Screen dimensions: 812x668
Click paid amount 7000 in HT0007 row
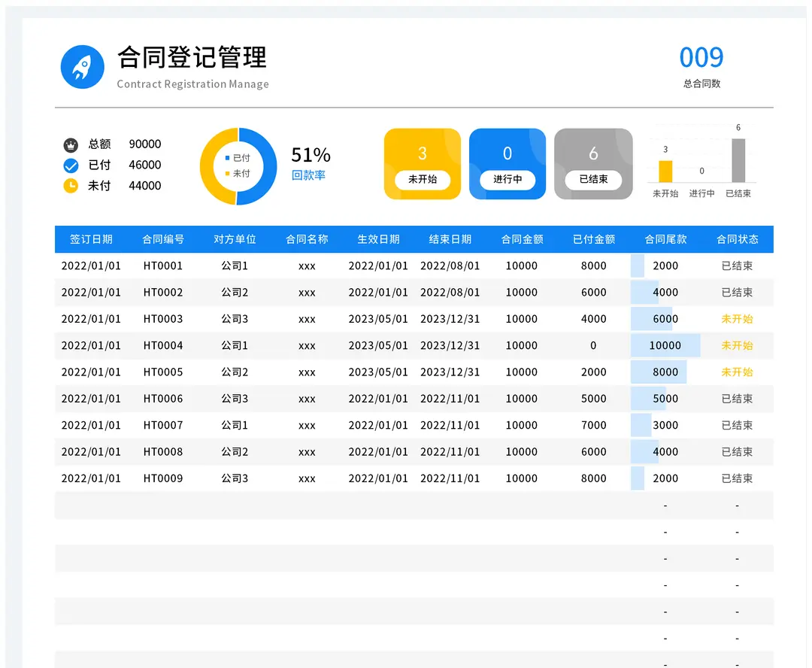point(593,426)
